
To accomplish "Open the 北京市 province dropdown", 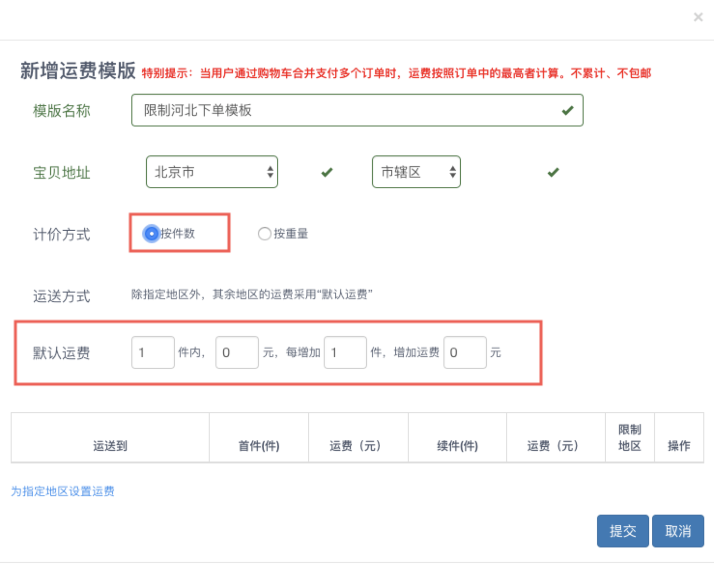I will pyautogui.click(x=212, y=172).
